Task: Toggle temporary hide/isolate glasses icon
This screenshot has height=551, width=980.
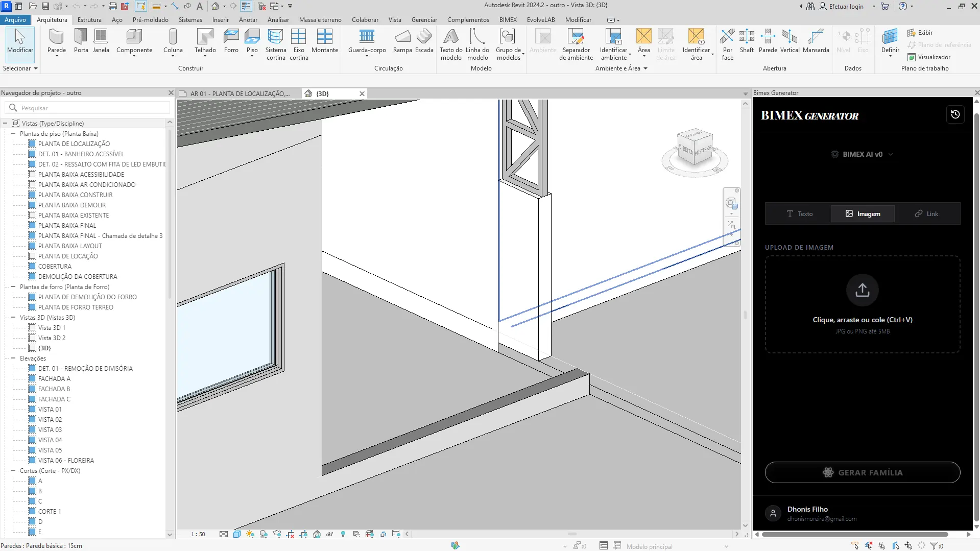Action: tap(330, 534)
